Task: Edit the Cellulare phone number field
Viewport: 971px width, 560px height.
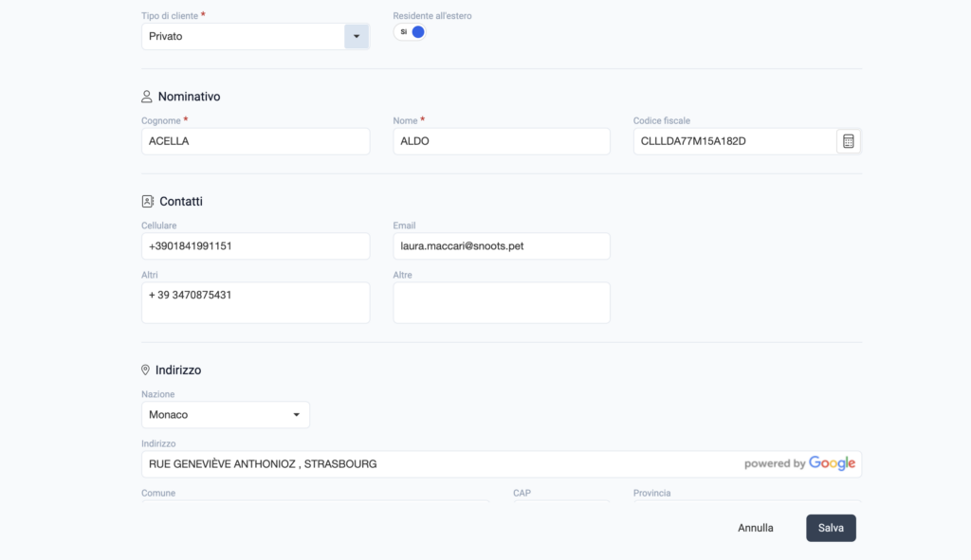Action: point(255,246)
